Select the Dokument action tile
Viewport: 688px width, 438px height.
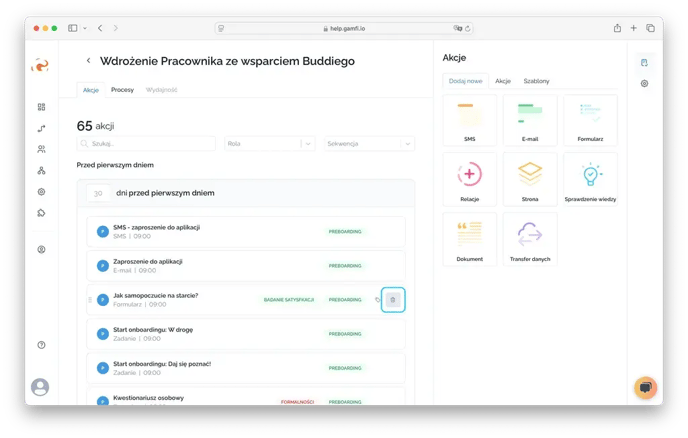click(x=469, y=238)
